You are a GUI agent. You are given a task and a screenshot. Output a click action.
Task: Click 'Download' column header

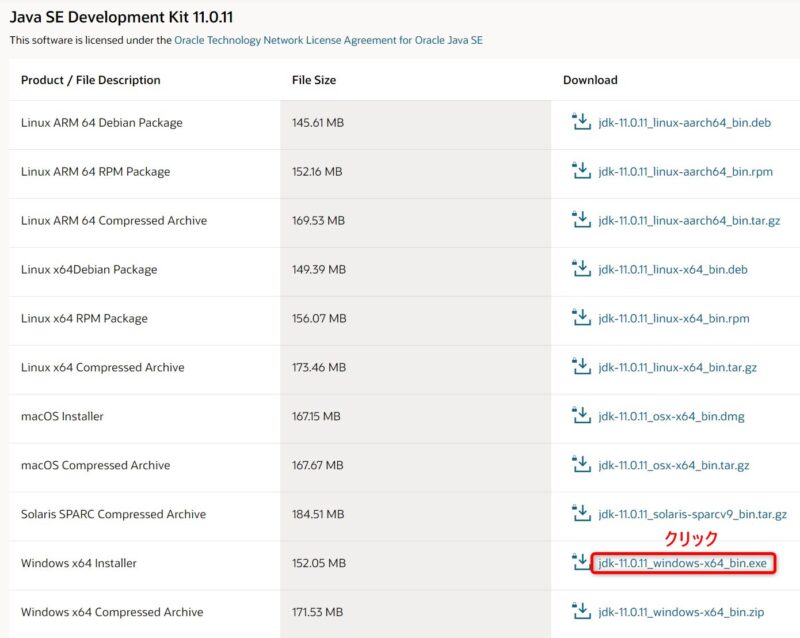click(x=590, y=80)
